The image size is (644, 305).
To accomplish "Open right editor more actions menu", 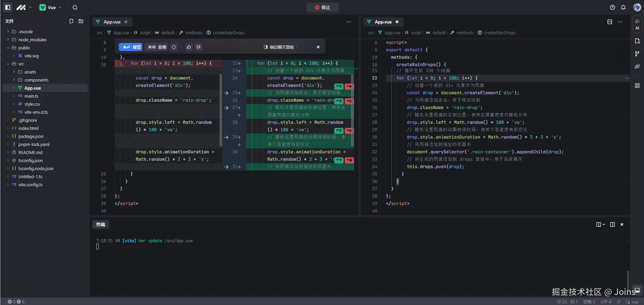I will (620, 22).
